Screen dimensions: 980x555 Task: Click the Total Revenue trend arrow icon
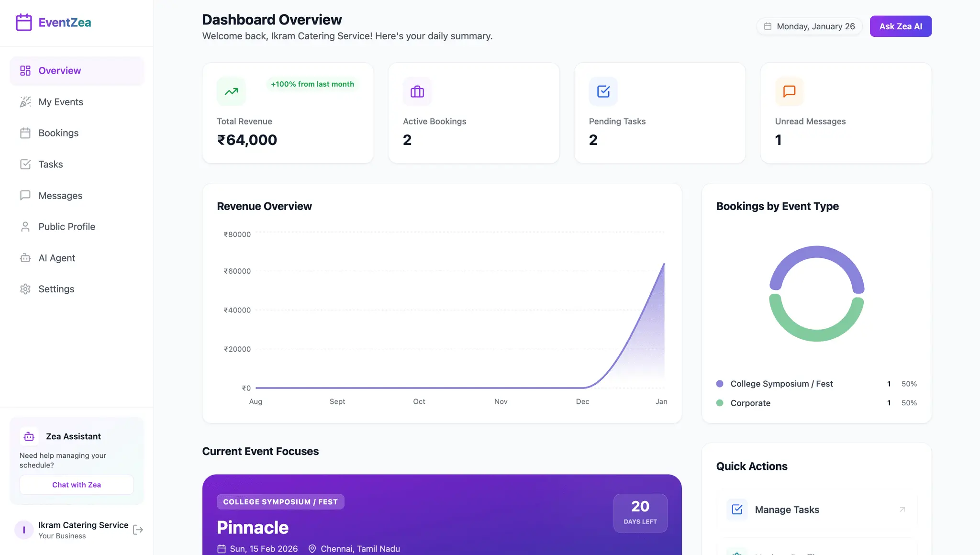tap(231, 91)
